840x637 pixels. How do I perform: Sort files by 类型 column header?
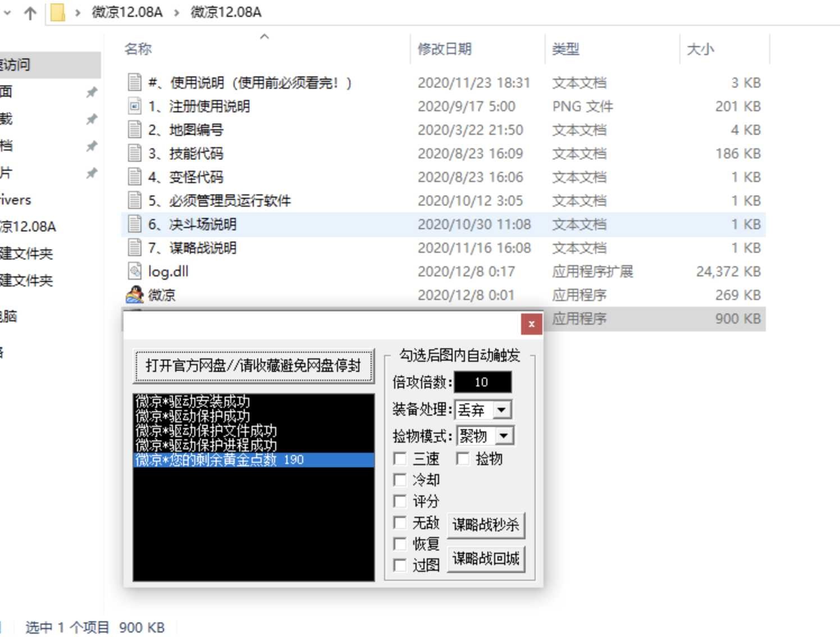[x=565, y=49]
